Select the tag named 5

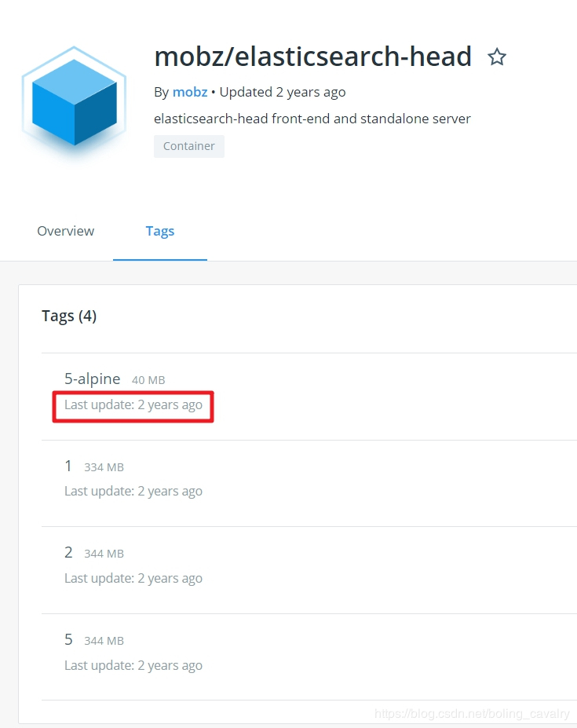[x=68, y=639]
